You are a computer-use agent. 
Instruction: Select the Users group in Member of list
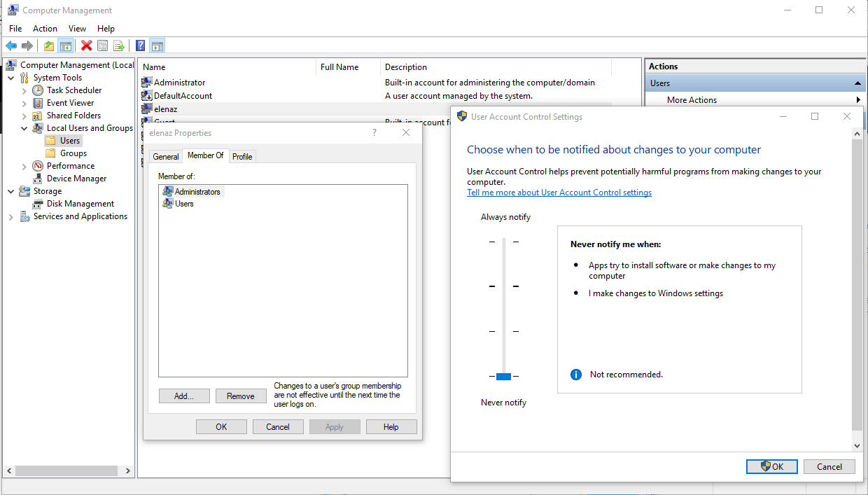178,204
